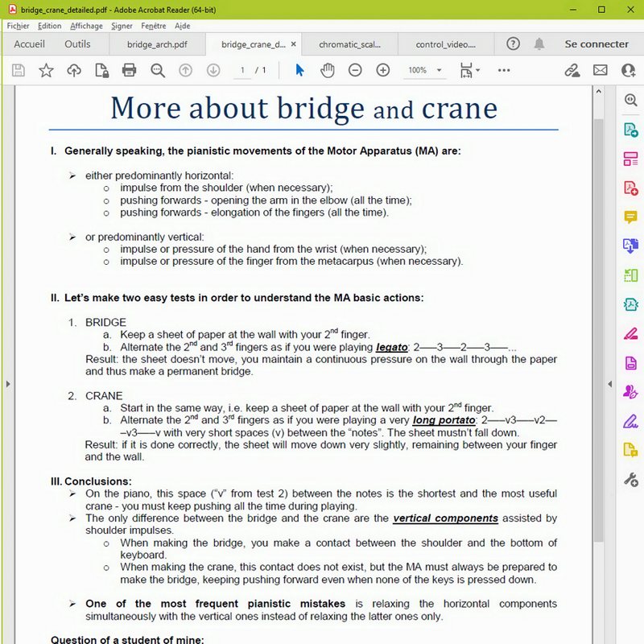Open the Comment tool in right panel
This screenshot has height=644, width=644.
coord(630,217)
